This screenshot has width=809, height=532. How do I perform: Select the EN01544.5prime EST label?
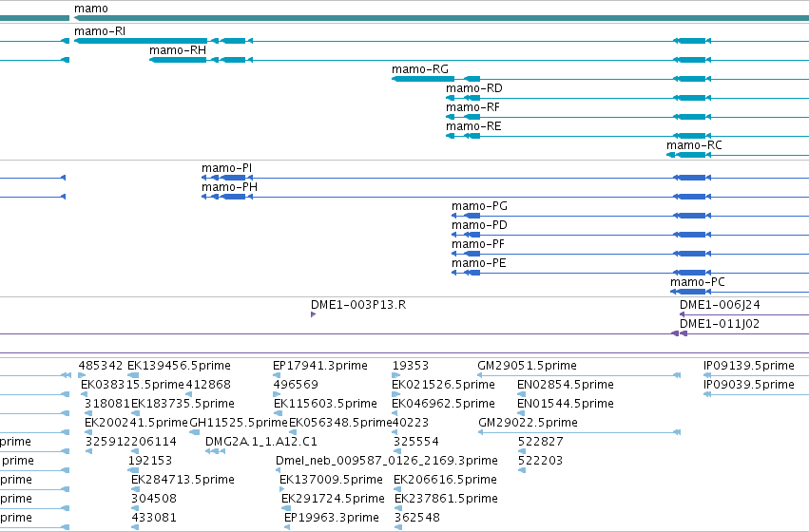(566, 404)
